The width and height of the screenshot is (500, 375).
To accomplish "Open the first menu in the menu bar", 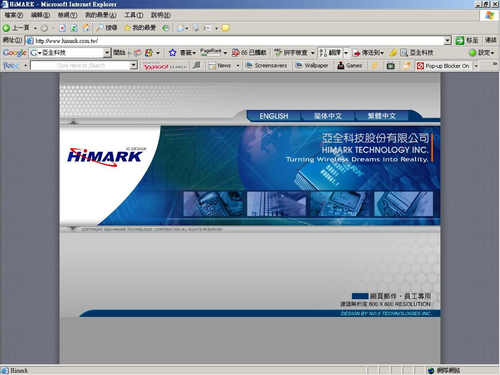I will pyautogui.click(x=14, y=15).
